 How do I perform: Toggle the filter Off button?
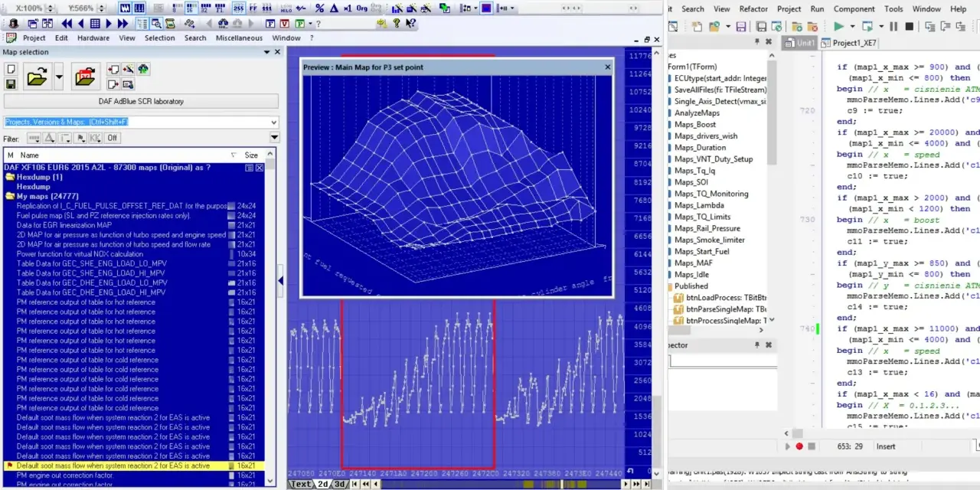coord(112,138)
